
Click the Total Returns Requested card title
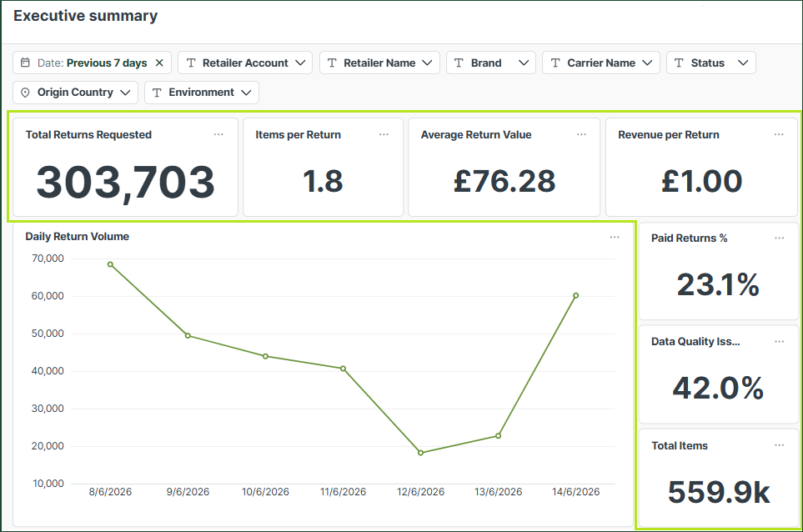(x=88, y=134)
